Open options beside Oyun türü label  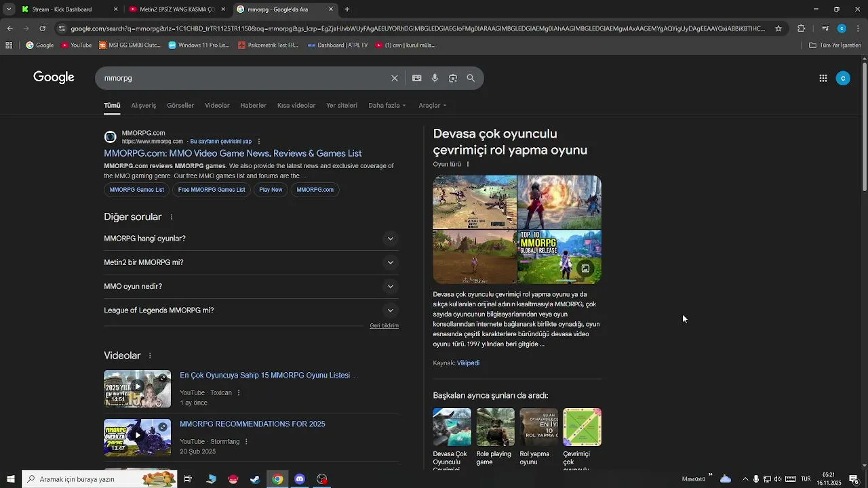click(x=467, y=164)
